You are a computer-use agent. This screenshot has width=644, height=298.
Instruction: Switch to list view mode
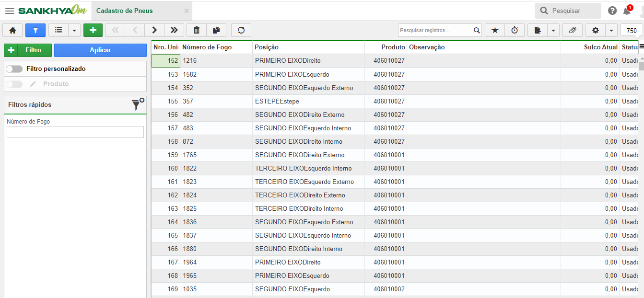coord(59,30)
